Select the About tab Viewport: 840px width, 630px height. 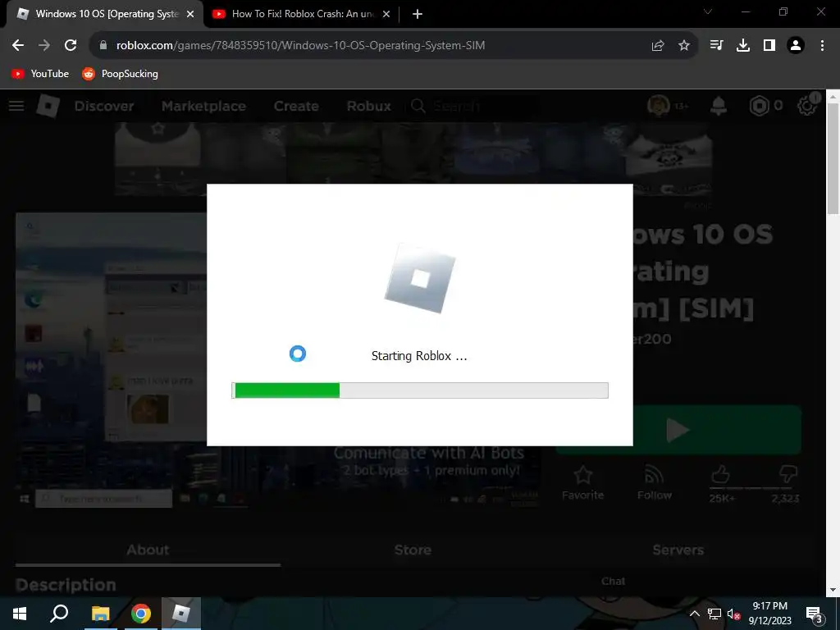coord(148,550)
